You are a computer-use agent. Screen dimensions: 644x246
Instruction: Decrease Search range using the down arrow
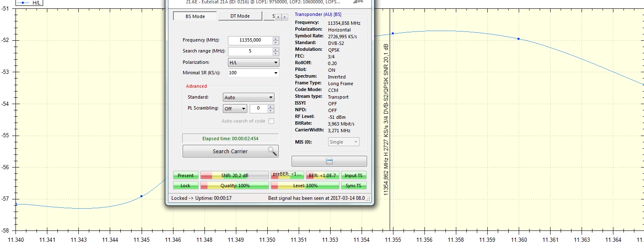[x=275, y=53]
